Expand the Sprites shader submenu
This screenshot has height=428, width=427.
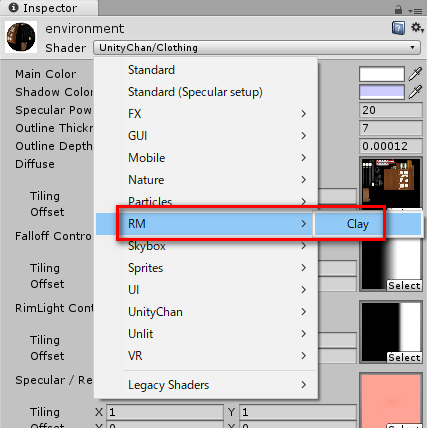tap(206, 268)
